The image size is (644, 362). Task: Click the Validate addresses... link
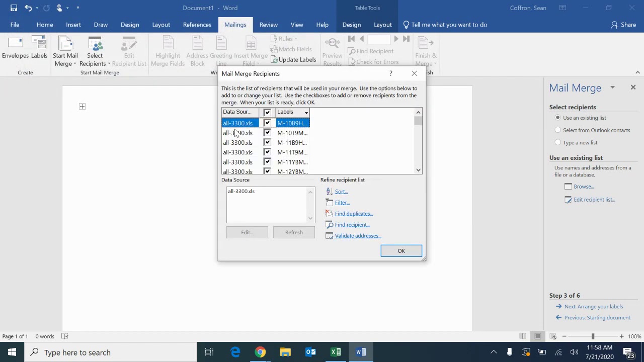358,236
